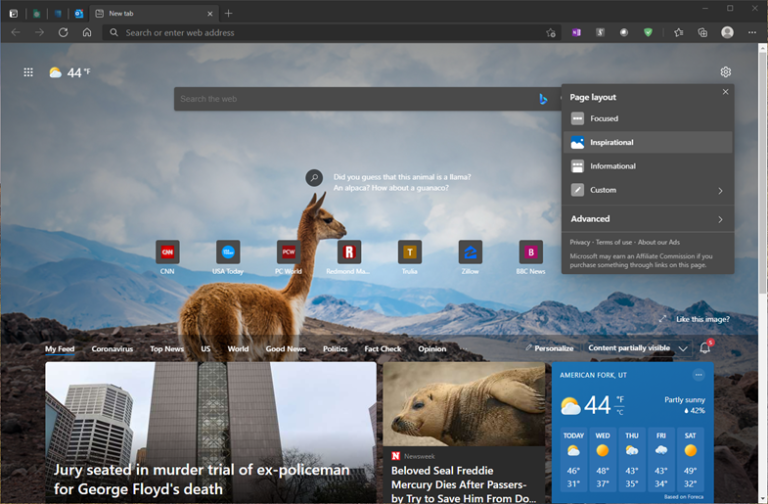Select SAT in the weather forecast

[690, 459]
